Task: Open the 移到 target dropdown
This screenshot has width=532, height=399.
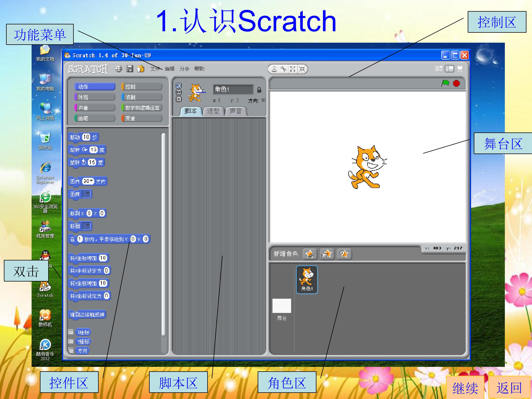Action: click(86, 226)
